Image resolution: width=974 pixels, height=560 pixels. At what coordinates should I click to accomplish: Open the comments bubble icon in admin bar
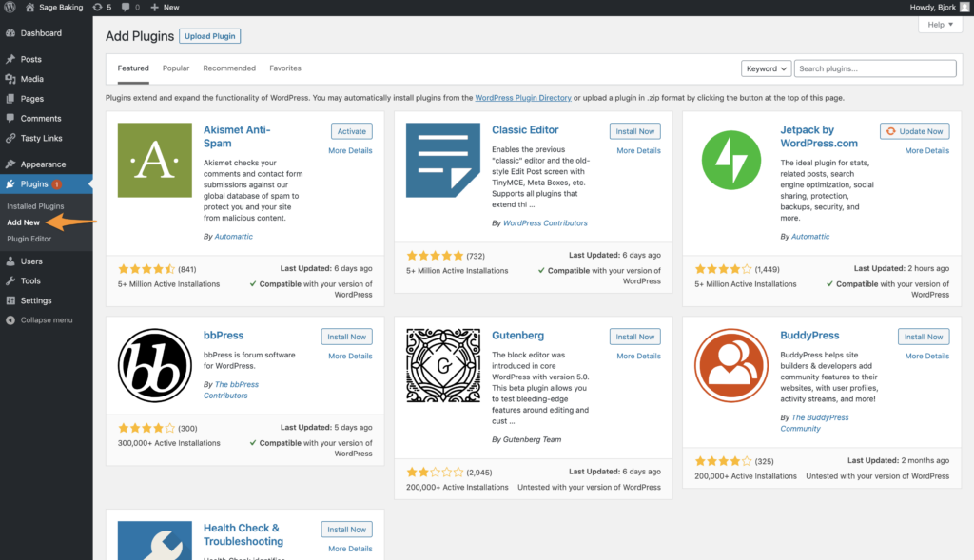click(x=127, y=8)
